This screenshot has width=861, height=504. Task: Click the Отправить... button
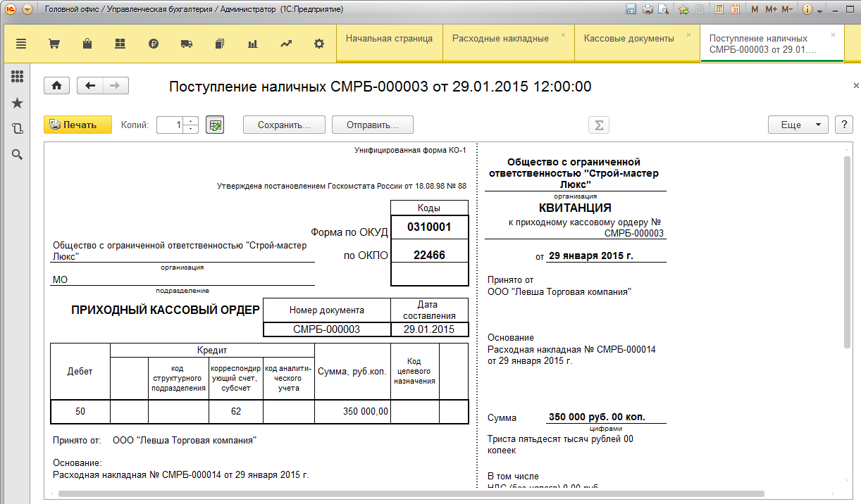(373, 125)
